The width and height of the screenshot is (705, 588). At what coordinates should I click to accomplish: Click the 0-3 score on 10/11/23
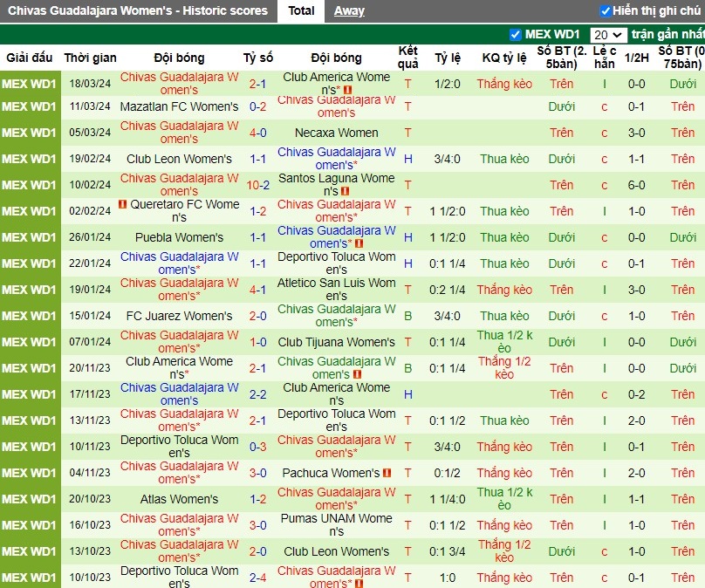point(258,447)
